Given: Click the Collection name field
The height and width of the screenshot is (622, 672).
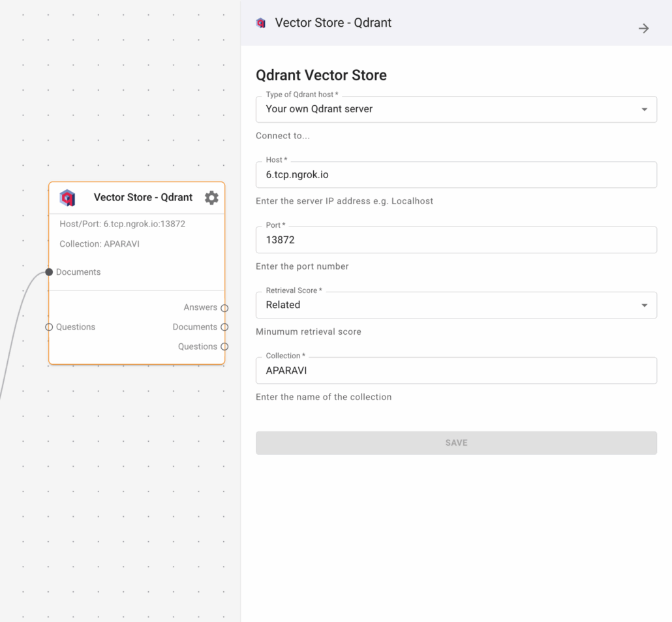Looking at the screenshot, I should (455, 371).
